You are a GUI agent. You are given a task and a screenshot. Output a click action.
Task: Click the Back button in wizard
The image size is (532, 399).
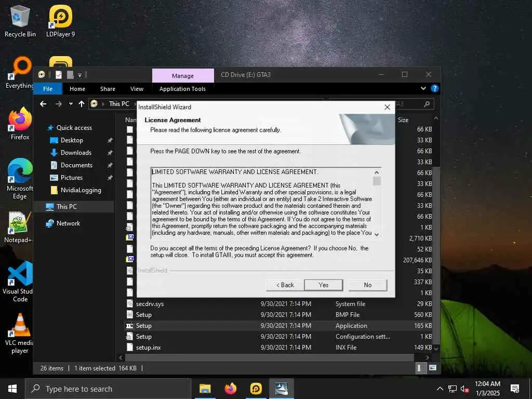[285, 285]
